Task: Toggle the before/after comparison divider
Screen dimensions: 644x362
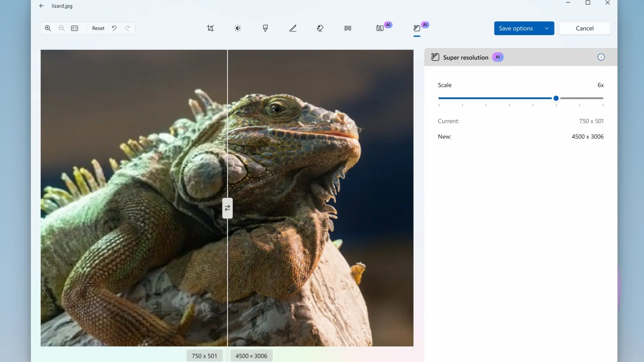Action: coord(227,208)
